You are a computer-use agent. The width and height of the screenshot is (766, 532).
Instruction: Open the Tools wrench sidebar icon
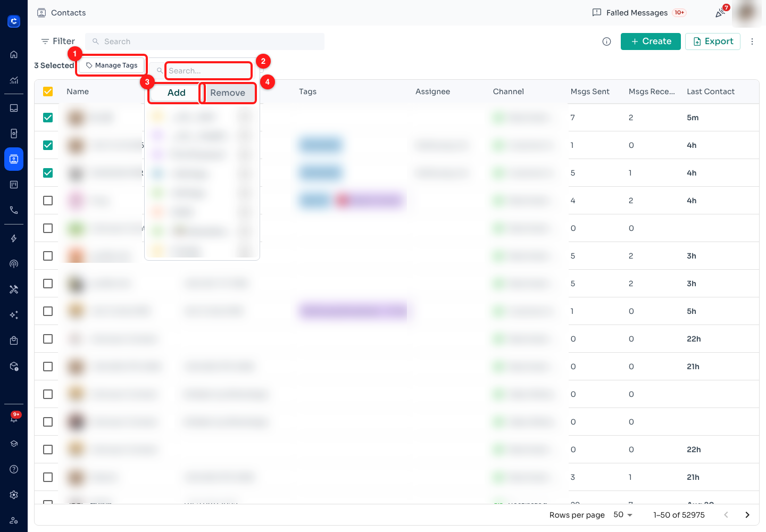pos(14,289)
